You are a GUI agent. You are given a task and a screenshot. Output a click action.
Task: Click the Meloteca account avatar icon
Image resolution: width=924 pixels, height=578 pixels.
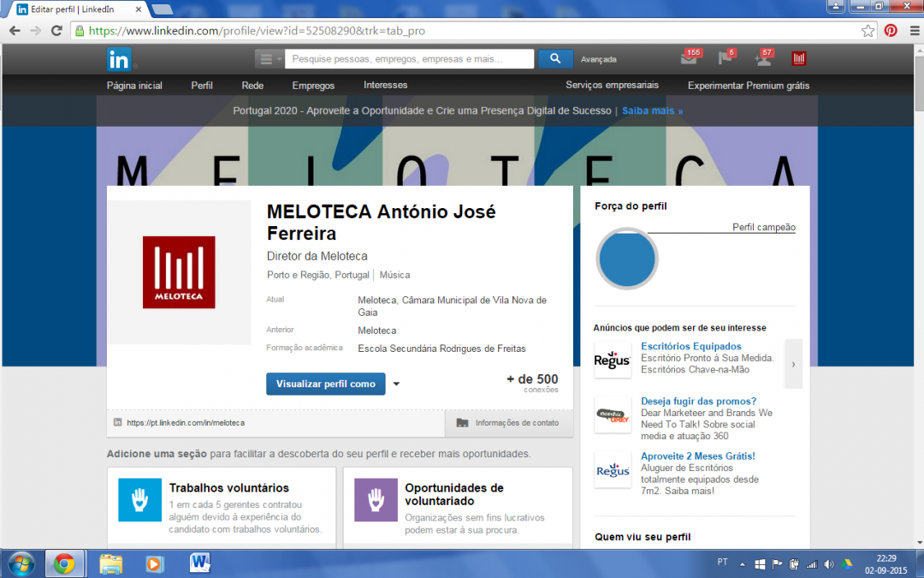pos(799,58)
